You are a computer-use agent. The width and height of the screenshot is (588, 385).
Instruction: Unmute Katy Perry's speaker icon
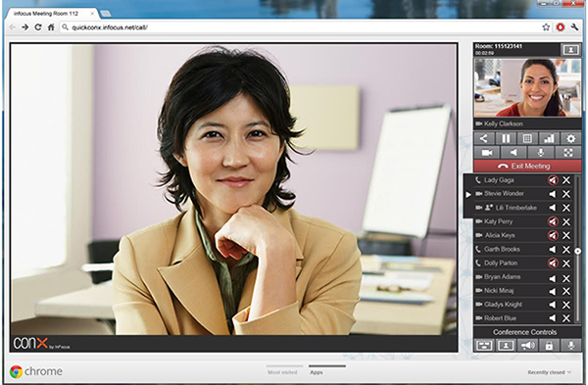click(553, 221)
